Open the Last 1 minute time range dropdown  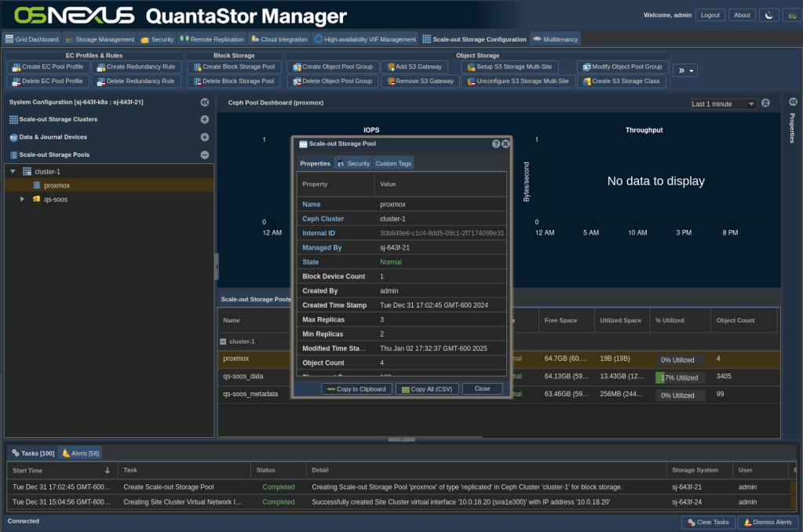pos(723,104)
